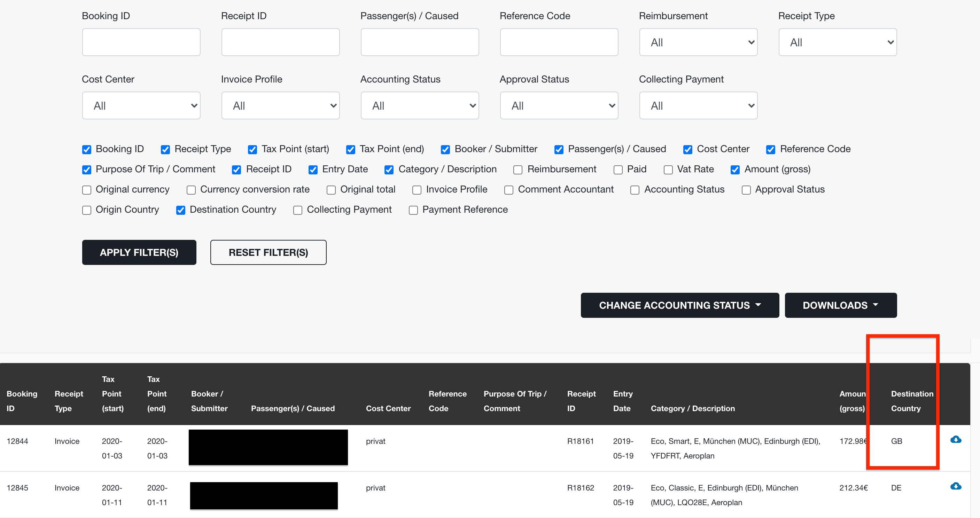The height and width of the screenshot is (518, 980).
Task: Click Destination Country column header
Action: (912, 401)
